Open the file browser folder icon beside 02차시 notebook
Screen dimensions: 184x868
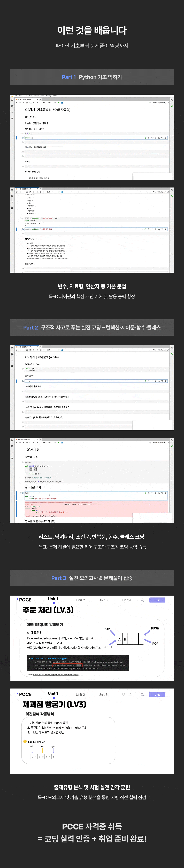point(12,100)
